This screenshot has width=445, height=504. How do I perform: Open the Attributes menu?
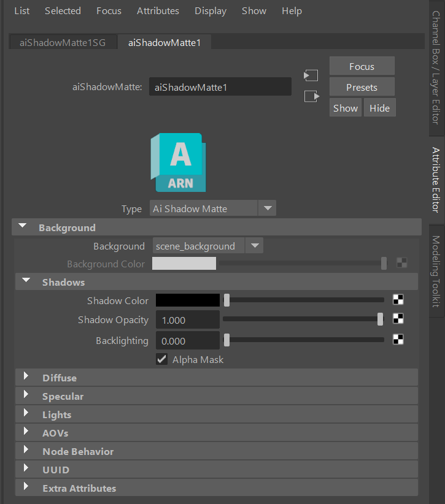pyautogui.click(x=158, y=11)
